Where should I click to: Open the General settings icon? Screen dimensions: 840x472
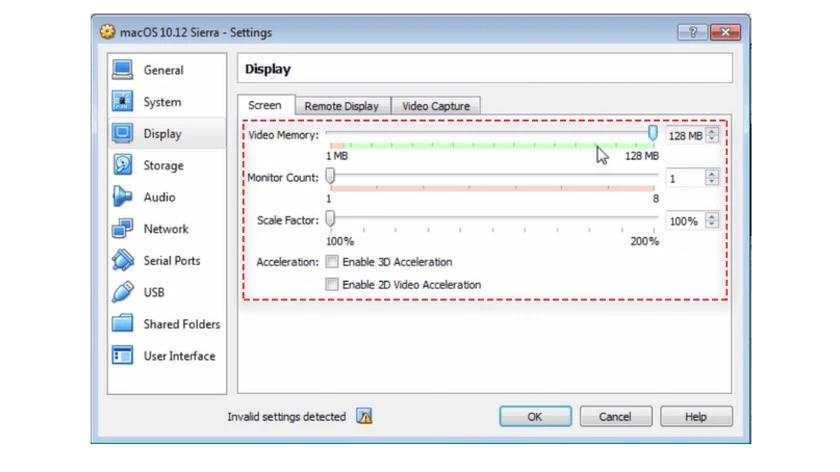(x=122, y=70)
